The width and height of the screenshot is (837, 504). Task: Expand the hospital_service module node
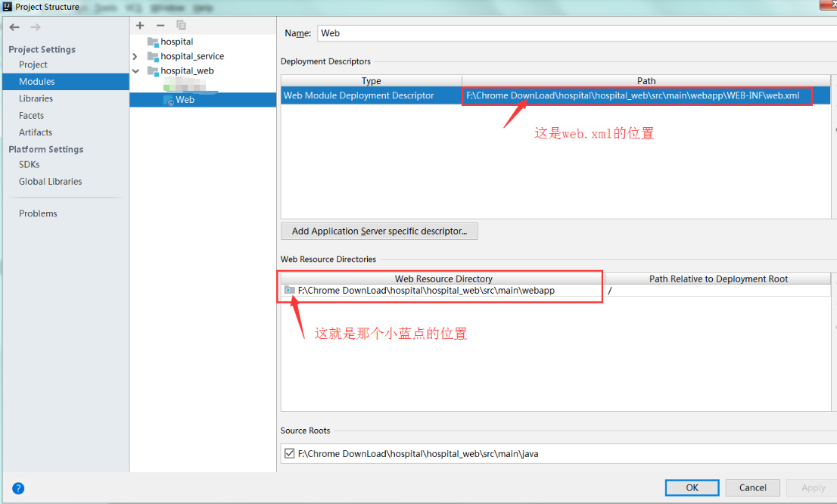[135, 56]
